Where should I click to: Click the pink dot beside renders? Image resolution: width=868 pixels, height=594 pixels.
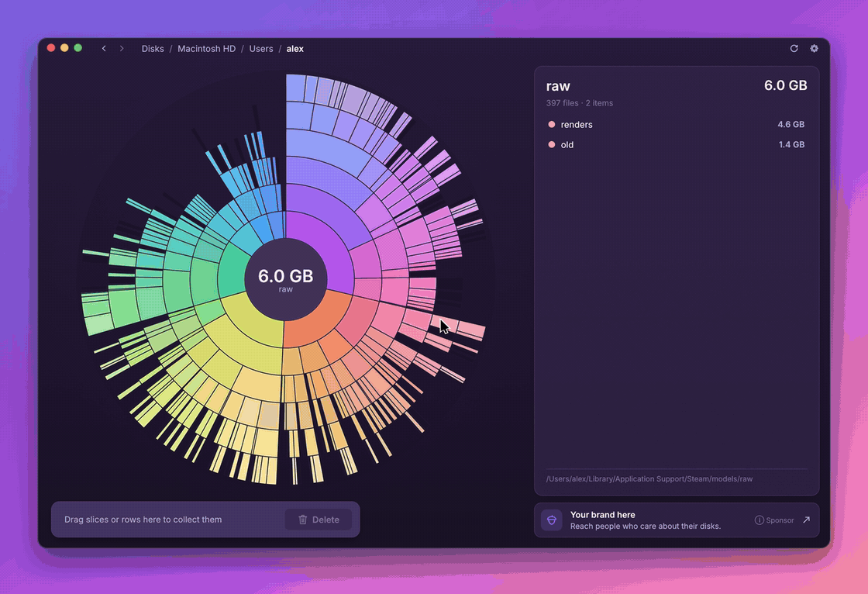(551, 125)
